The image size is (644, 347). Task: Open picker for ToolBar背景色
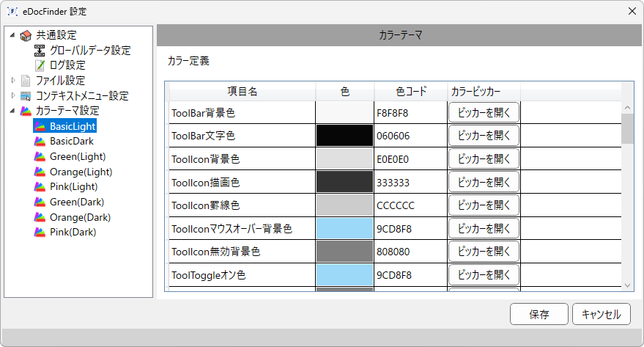tap(484, 113)
